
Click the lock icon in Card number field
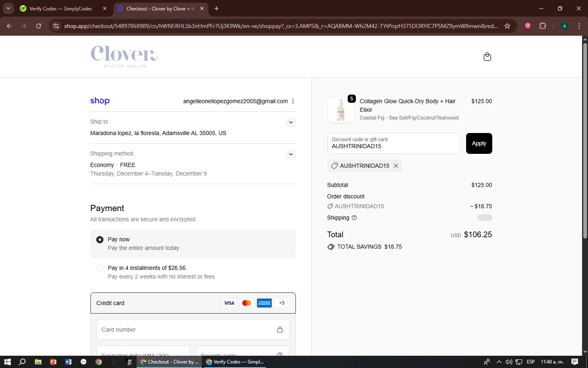point(280,330)
